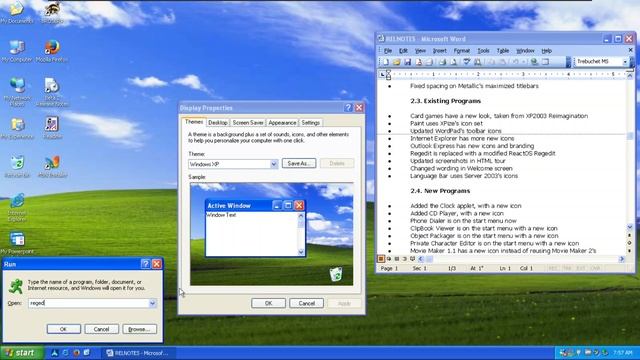Click Save As... in Display Properties
The height and width of the screenshot is (360, 640).
(x=299, y=163)
